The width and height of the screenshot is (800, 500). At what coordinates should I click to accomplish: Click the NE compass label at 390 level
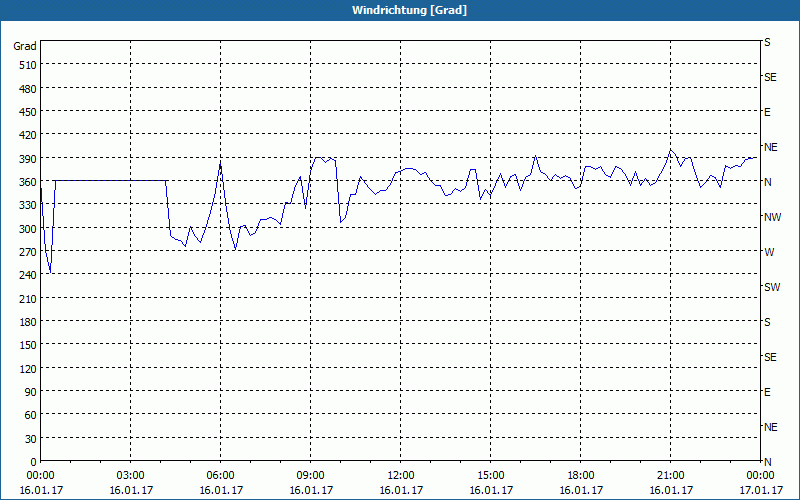771,147
